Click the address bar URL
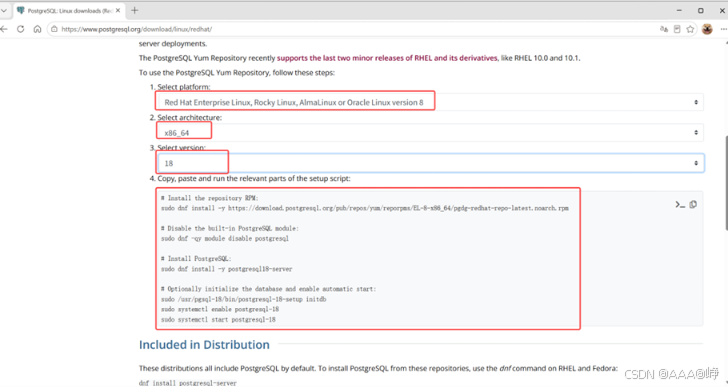This screenshot has width=728, height=387. pyautogui.click(x=136, y=29)
